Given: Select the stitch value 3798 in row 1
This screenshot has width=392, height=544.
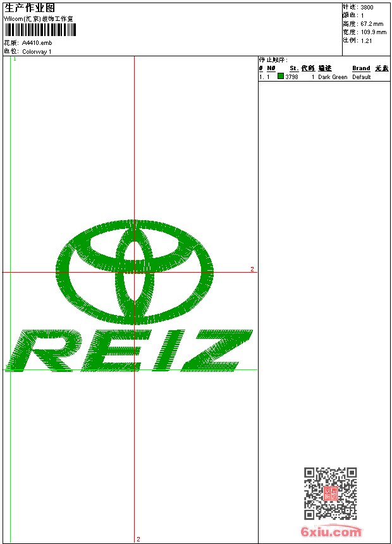Looking at the screenshot, I should click(291, 77).
